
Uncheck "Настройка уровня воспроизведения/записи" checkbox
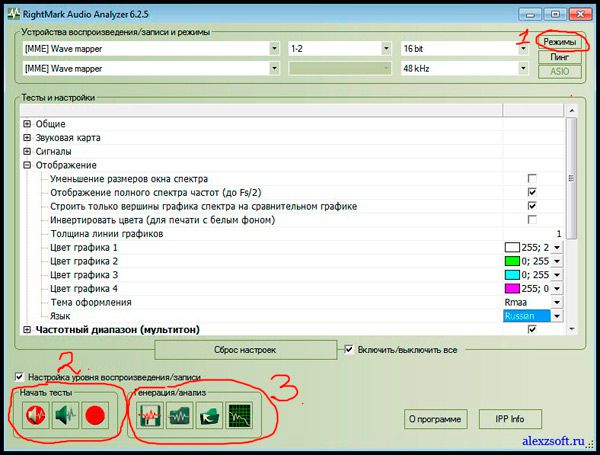click(x=19, y=377)
